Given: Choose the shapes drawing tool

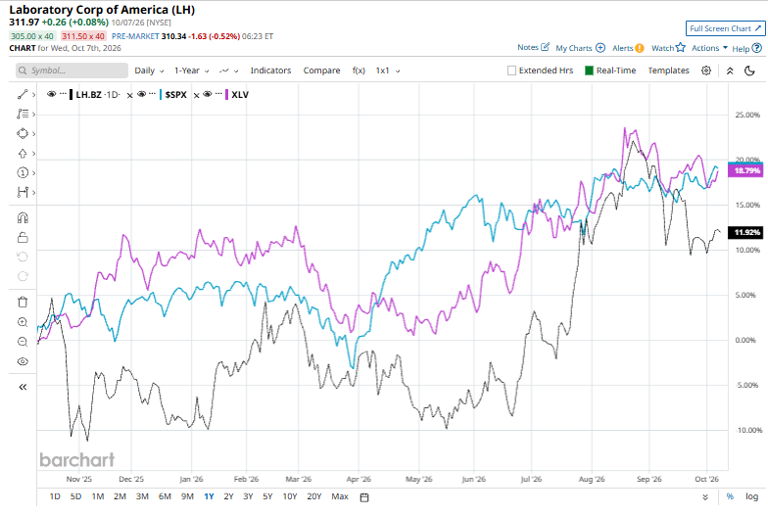Looking at the screenshot, I should coord(23,134).
